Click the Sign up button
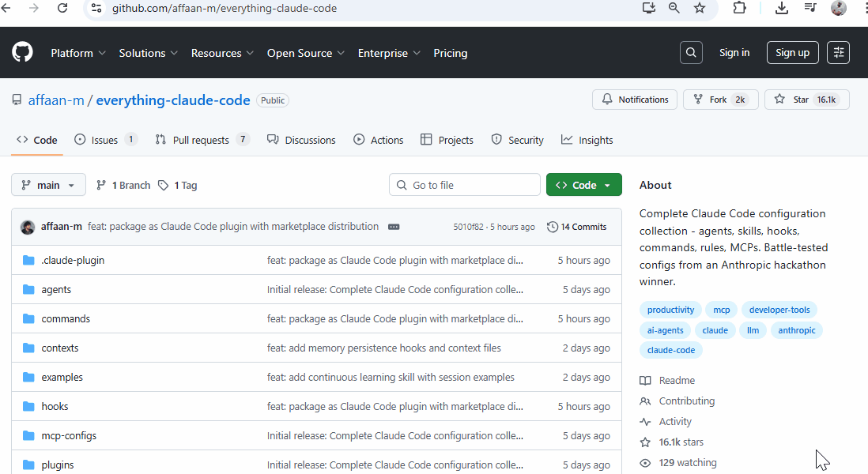The width and height of the screenshot is (868, 474). [x=792, y=53]
